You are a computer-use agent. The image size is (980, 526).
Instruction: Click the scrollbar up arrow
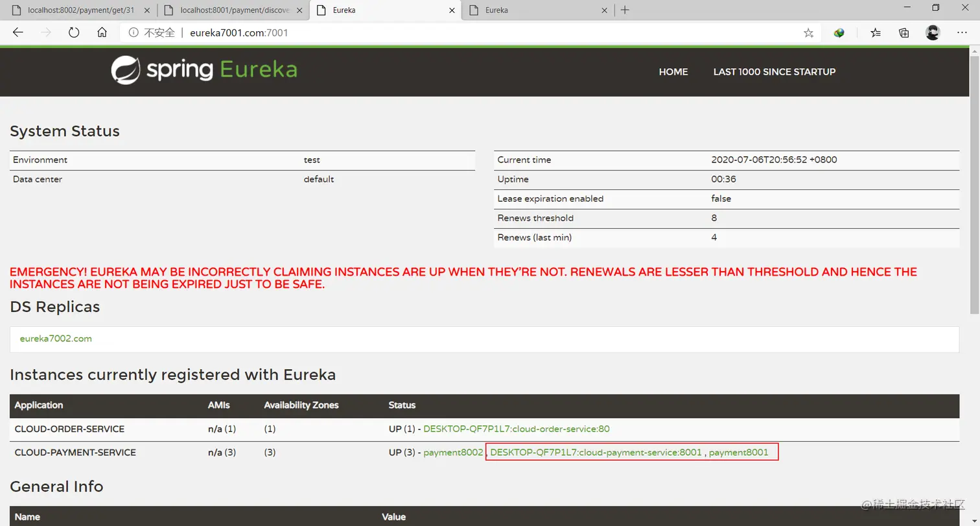coord(974,50)
